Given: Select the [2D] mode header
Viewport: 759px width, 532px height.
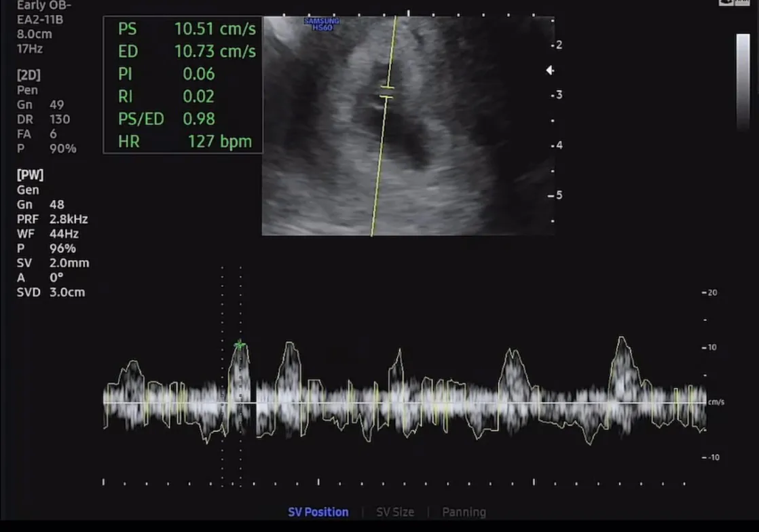Looking at the screenshot, I should click(29, 75).
